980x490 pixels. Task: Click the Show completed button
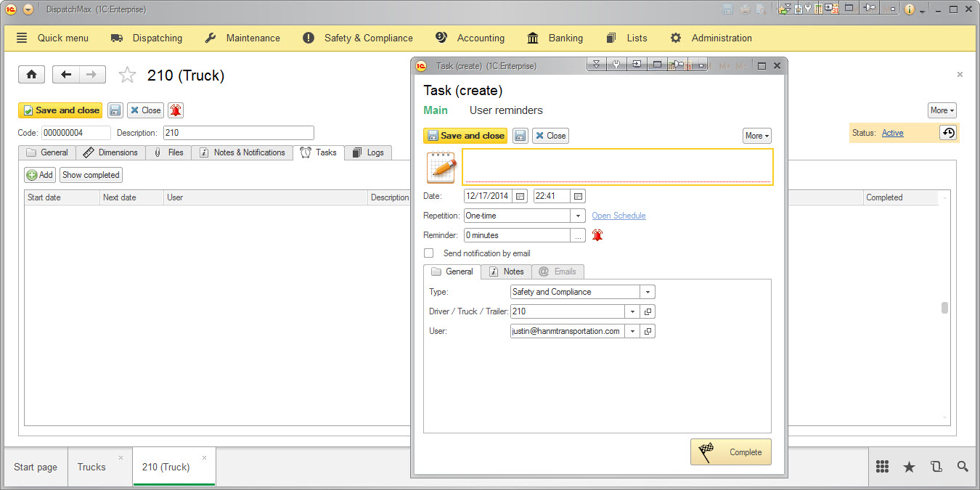tap(91, 175)
